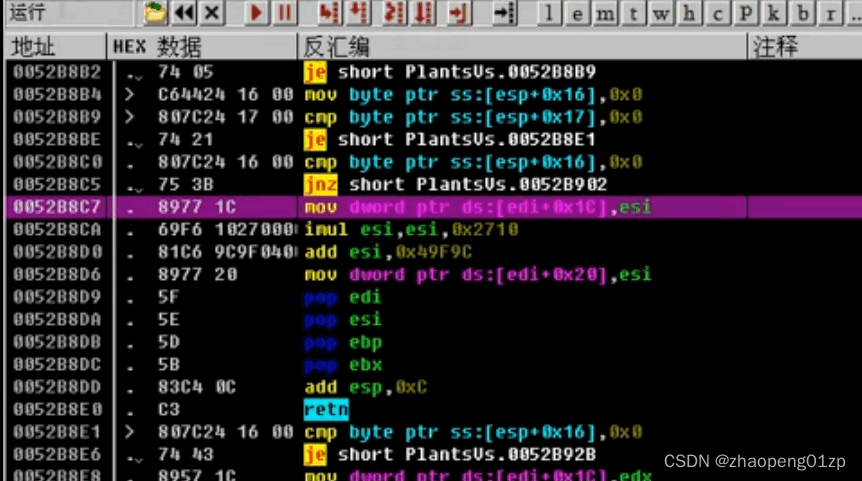Click the 注释 column header
The height and width of the screenshot is (481, 862).
(x=805, y=47)
